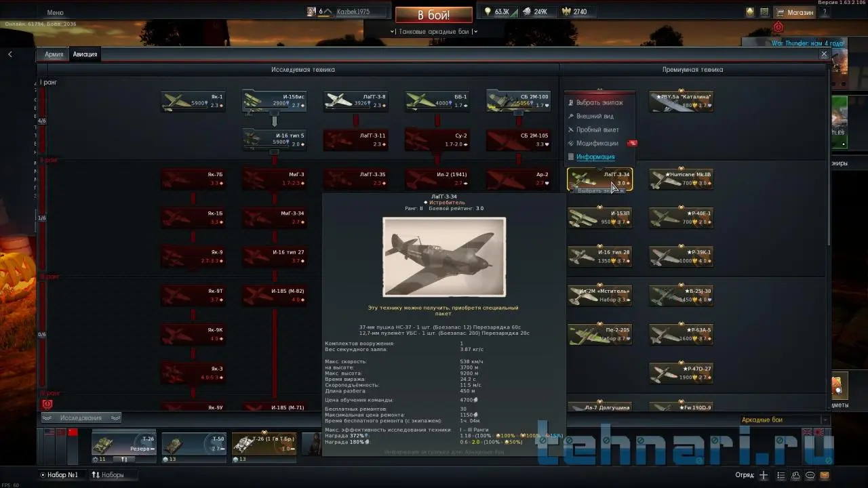Select the ББ-1 aircraft card
The width and height of the screenshot is (868, 488).
[437, 101]
